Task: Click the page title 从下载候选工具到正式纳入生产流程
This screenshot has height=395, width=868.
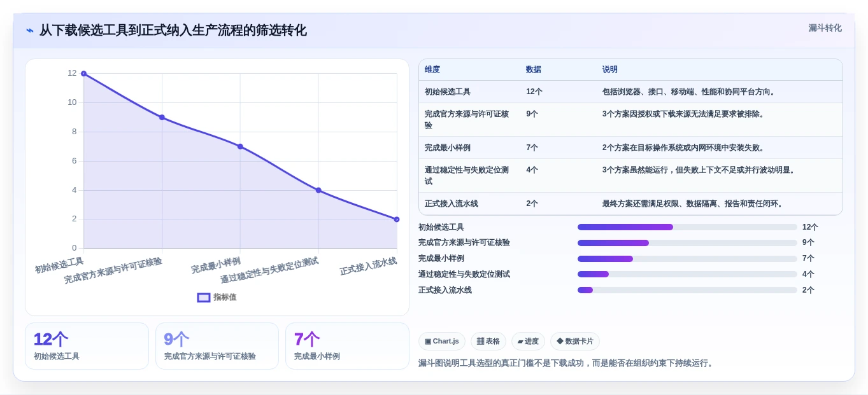Action: coord(173,31)
